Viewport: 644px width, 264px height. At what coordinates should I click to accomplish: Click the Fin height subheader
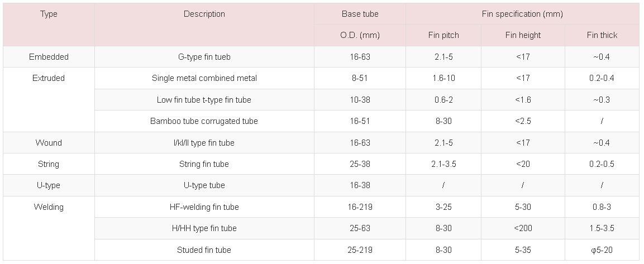[x=523, y=35]
